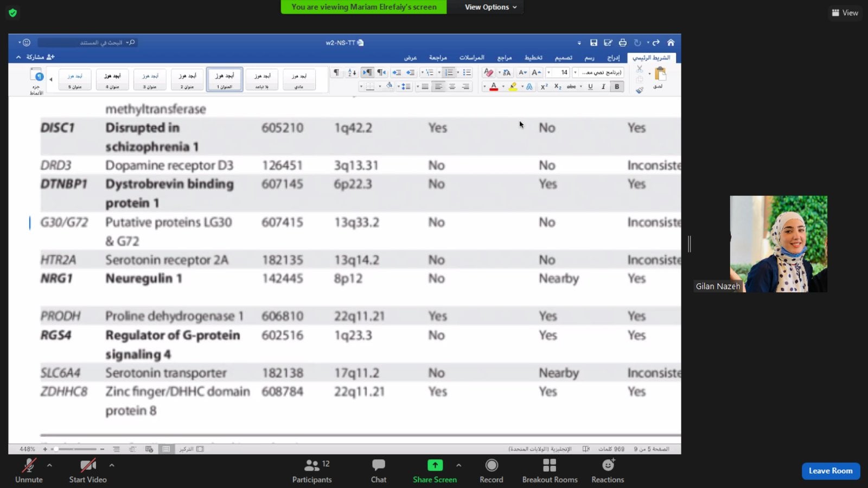Click the Save icon in Word title bar
Viewport: 868px width, 488px height.
tap(593, 43)
